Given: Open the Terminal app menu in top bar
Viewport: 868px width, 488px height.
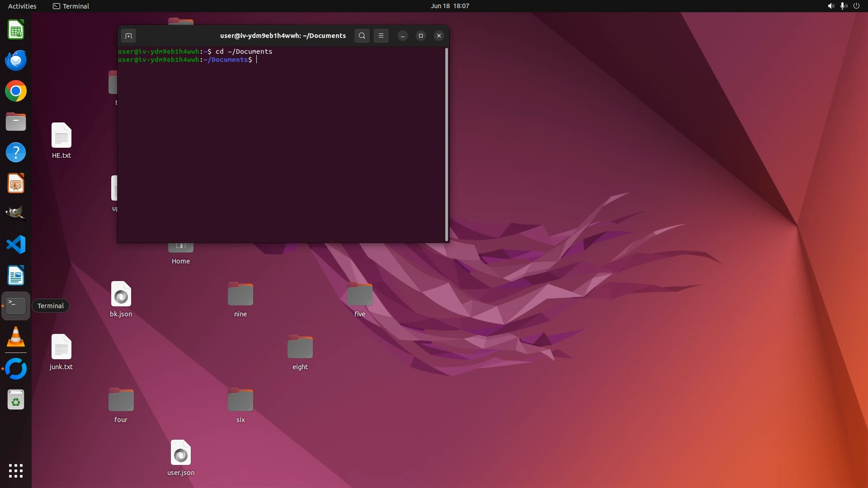Looking at the screenshot, I should 71,6.
